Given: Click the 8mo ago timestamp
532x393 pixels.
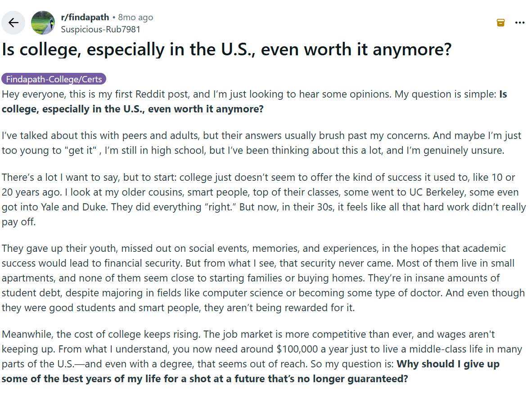Looking at the screenshot, I should [x=136, y=17].
